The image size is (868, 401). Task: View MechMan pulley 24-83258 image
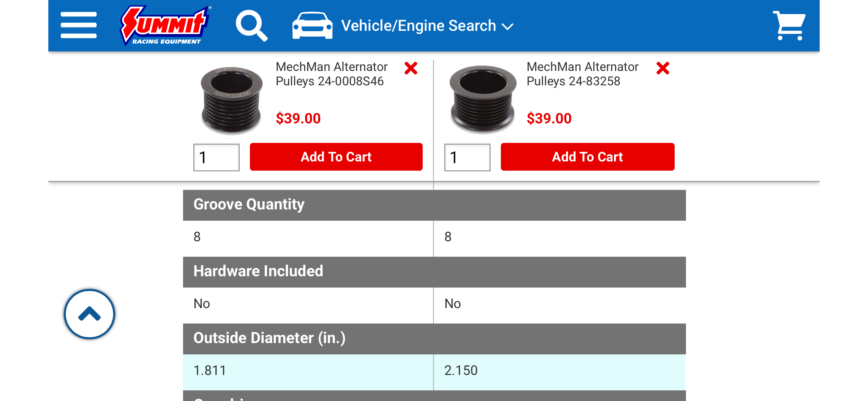(x=483, y=99)
